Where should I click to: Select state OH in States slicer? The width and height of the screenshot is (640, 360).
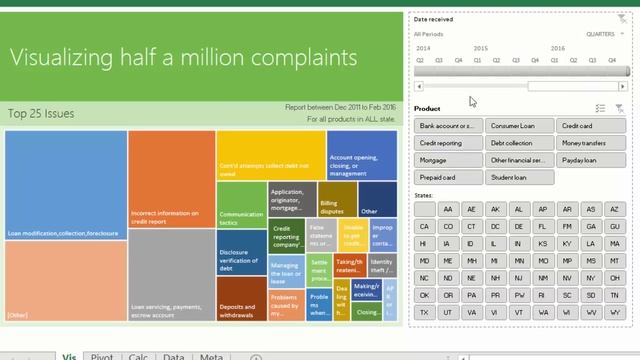[x=615, y=278]
